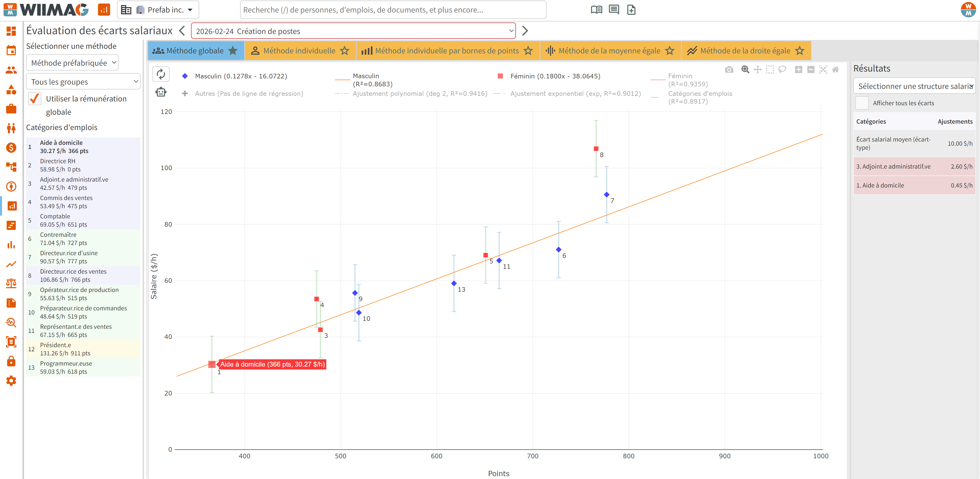
Task: Open the 2026-02-24 Création de postes dropdown
Action: tap(353, 31)
